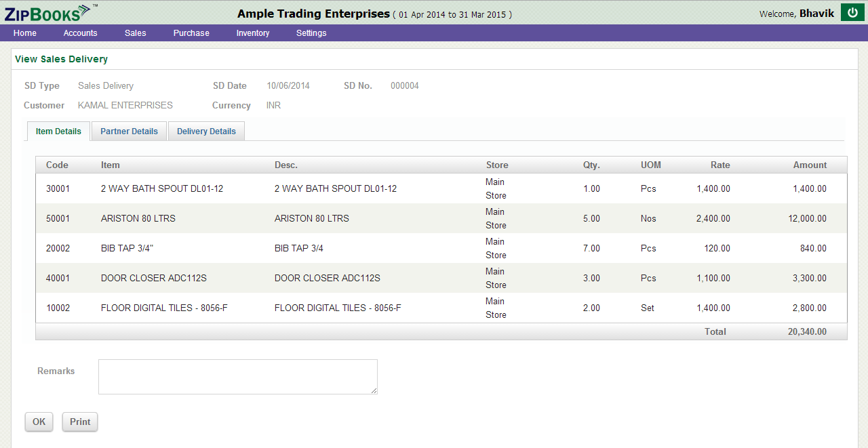Click the Item column header

(x=111, y=165)
